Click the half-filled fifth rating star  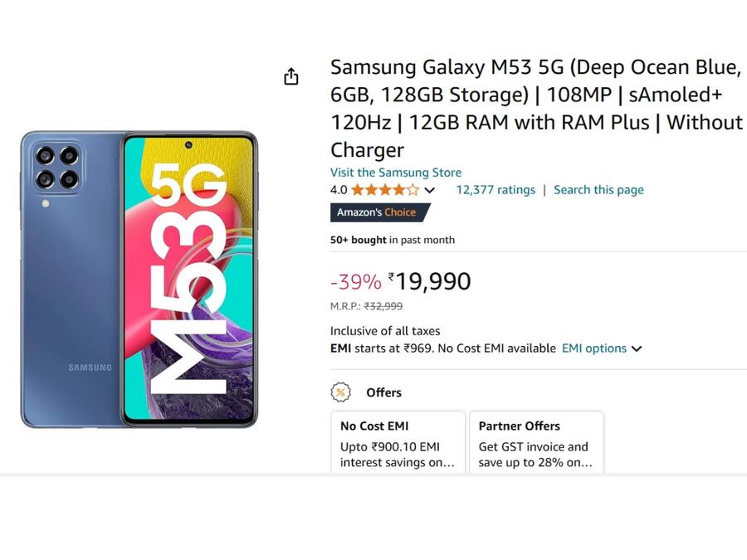pyautogui.click(x=411, y=189)
